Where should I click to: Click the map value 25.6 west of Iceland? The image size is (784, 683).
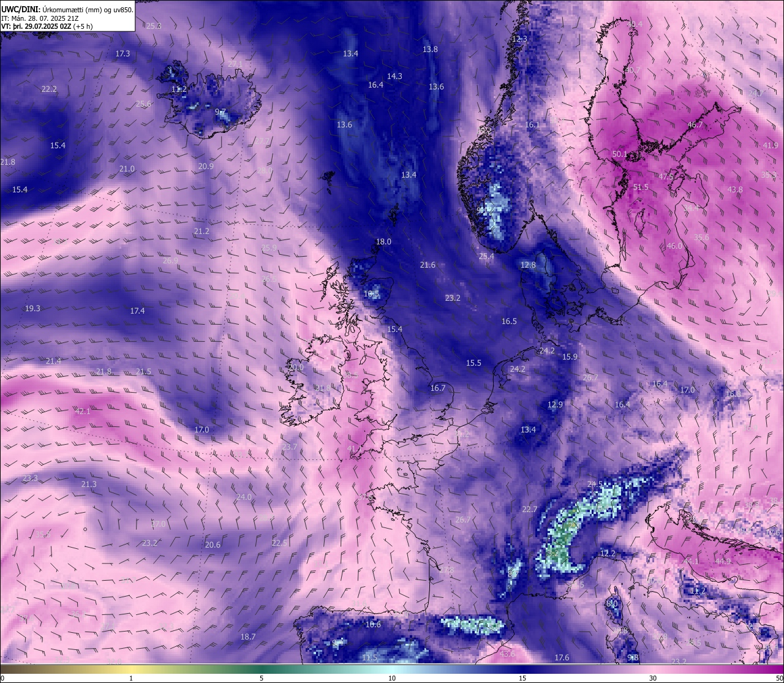143,104
